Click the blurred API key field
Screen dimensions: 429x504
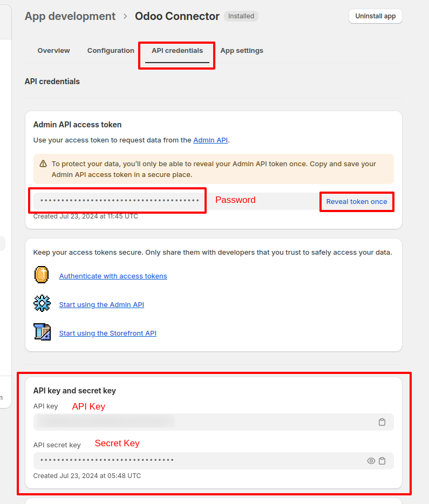click(214, 422)
